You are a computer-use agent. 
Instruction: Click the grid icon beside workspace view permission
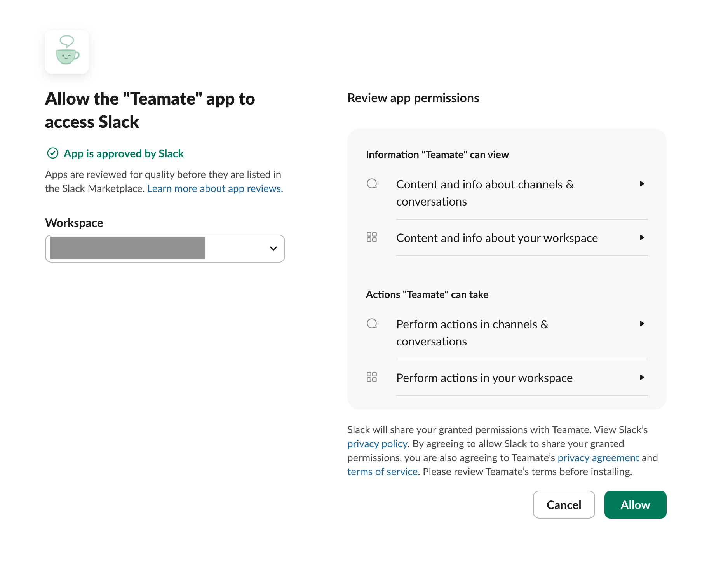pos(372,237)
